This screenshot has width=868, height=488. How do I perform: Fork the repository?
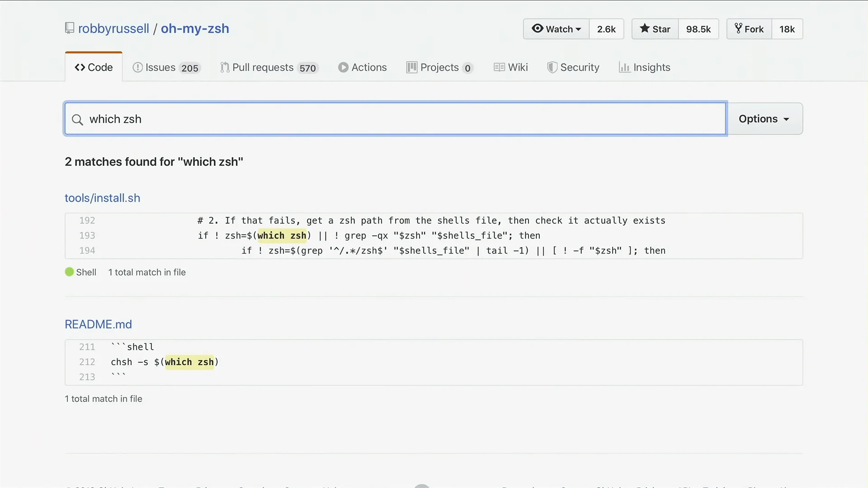point(749,29)
